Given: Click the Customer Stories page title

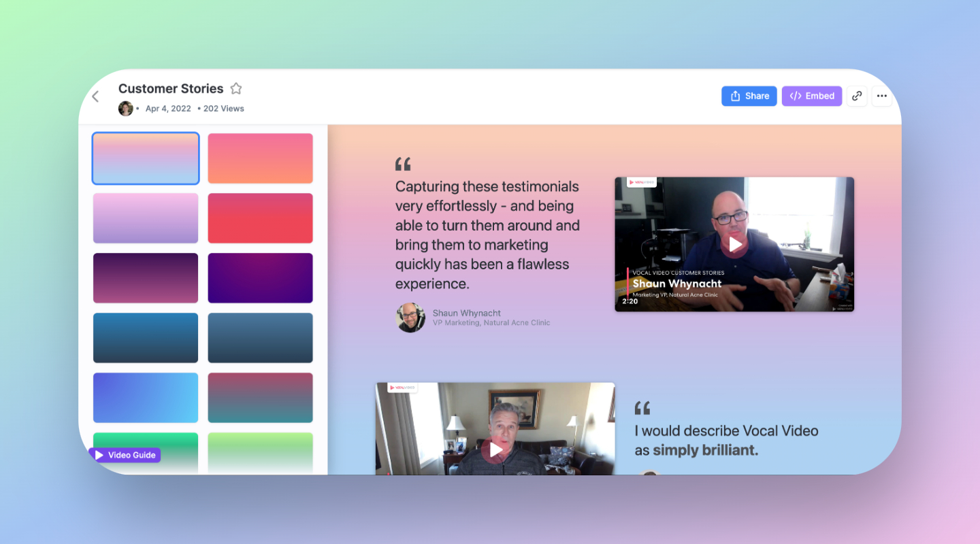Looking at the screenshot, I should 171,88.
